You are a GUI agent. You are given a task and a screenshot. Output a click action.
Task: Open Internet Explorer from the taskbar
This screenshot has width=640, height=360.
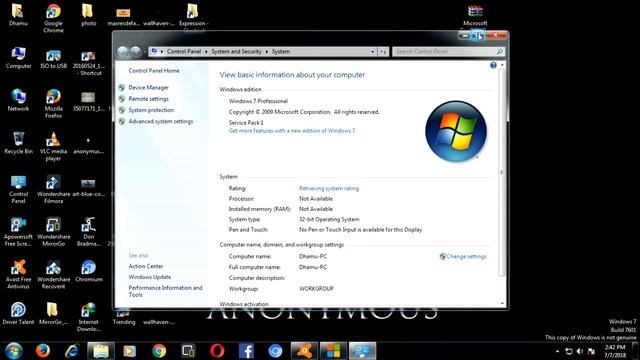click(72, 351)
